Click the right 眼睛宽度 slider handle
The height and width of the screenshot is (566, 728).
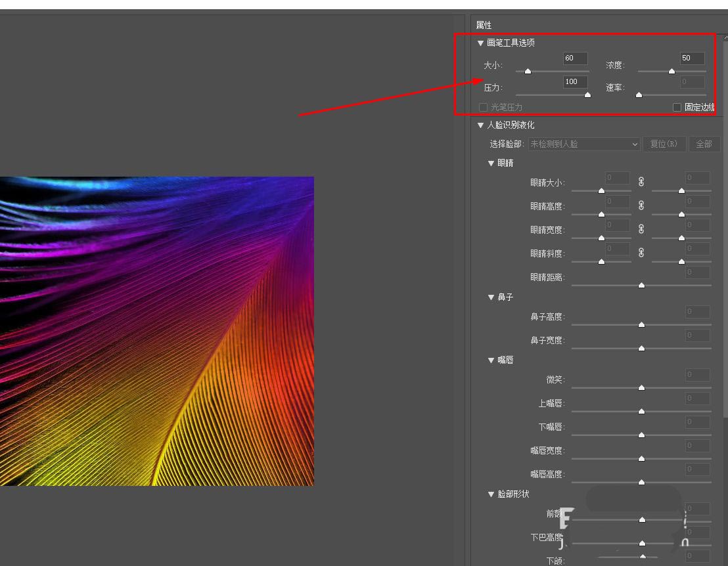tap(681, 238)
